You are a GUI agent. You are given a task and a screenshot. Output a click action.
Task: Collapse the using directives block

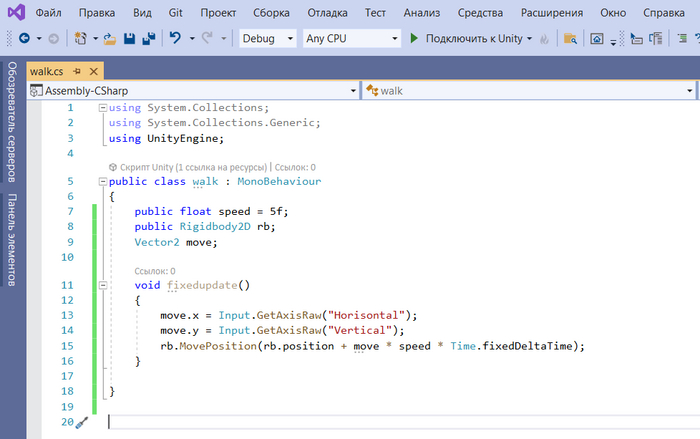point(101,108)
